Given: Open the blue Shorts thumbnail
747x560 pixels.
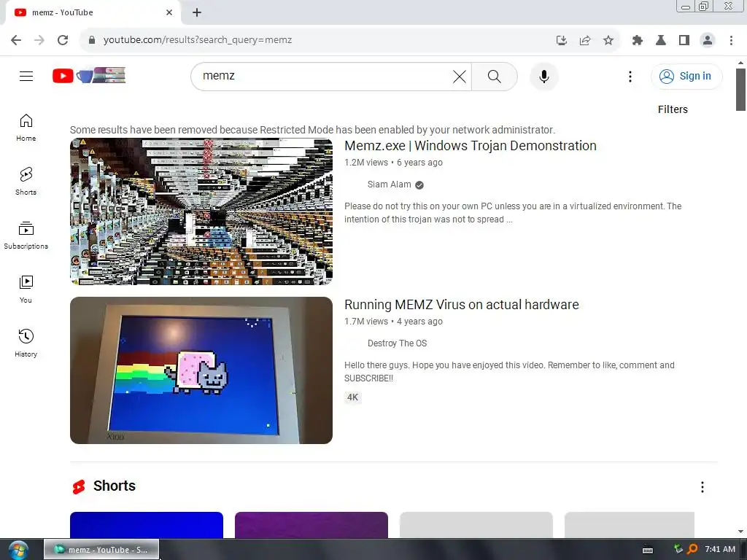Looking at the screenshot, I should click(146, 525).
